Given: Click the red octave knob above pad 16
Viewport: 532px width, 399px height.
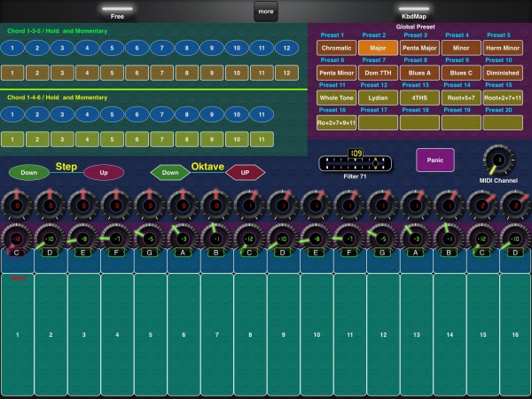Looking at the screenshot, I should 515,206.
